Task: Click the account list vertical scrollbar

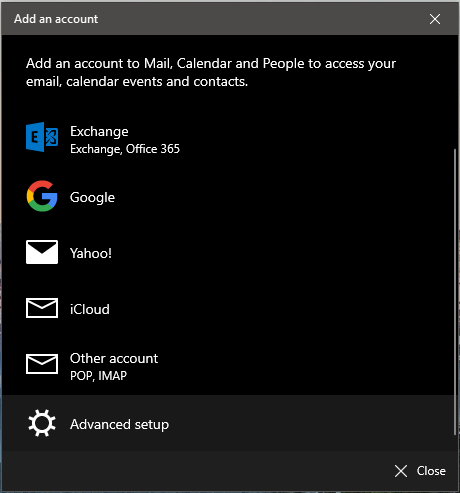Action: pos(455,292)
